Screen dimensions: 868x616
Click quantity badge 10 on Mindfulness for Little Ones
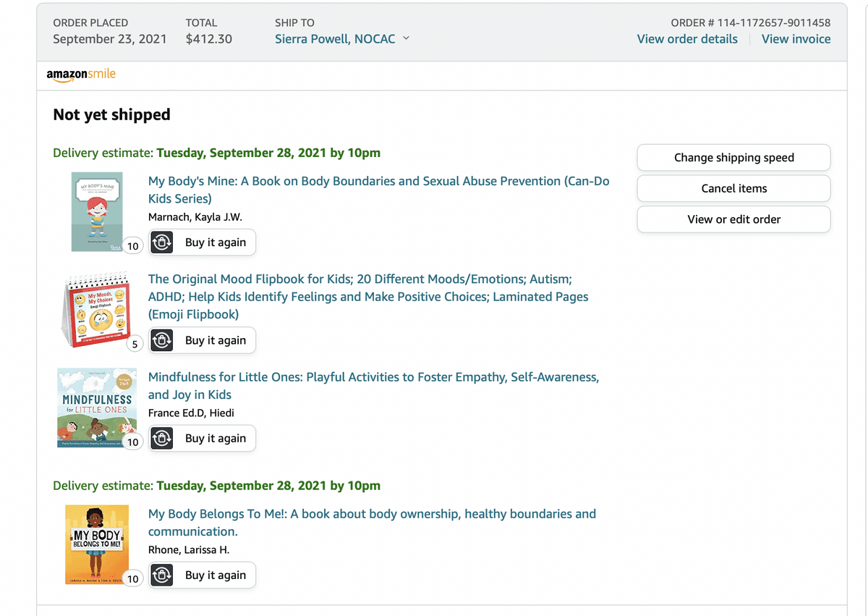click(x=133, y=442)
